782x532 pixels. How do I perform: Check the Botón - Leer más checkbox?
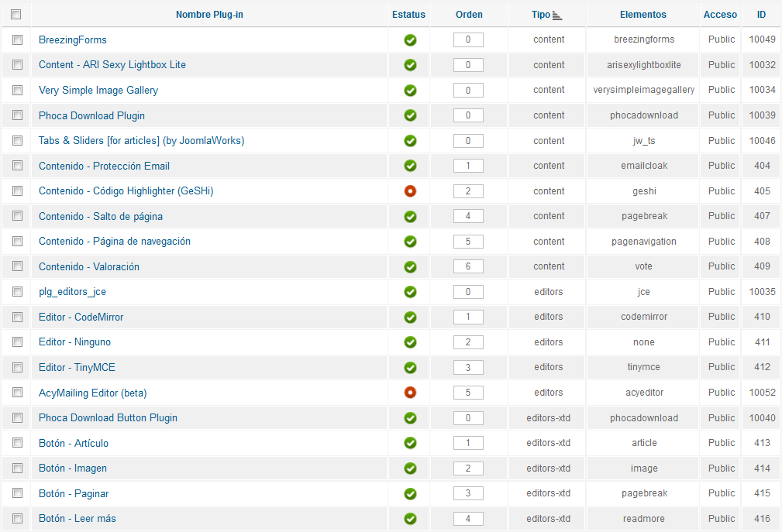point(18,518)
